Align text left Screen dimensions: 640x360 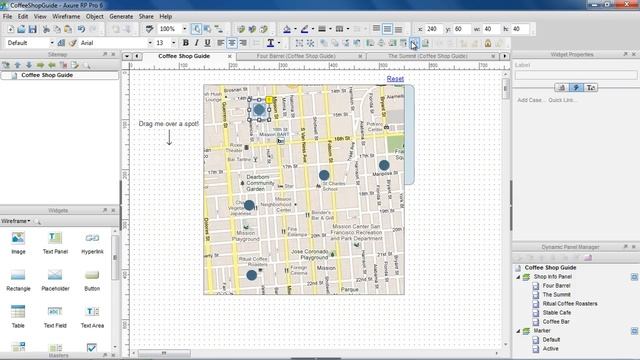(x=220, y=43)
